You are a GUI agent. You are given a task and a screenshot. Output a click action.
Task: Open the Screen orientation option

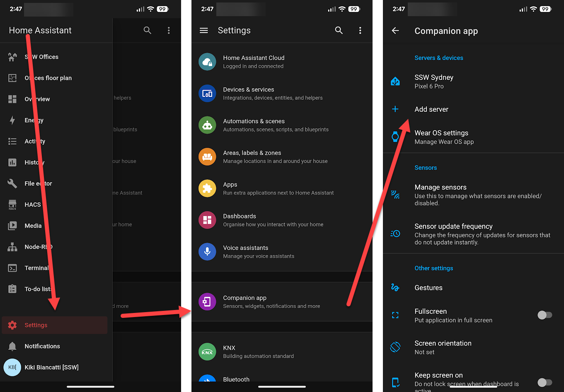443,347
